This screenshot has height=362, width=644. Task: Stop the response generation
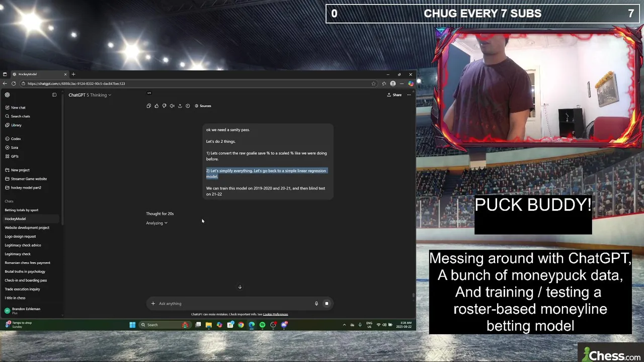tap(327, 304)
